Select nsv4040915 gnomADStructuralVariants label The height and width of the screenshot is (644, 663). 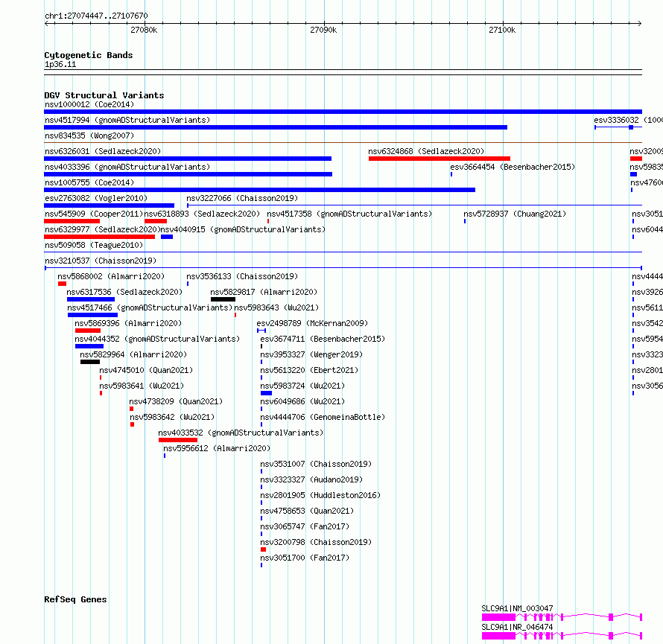pos(243,229)
